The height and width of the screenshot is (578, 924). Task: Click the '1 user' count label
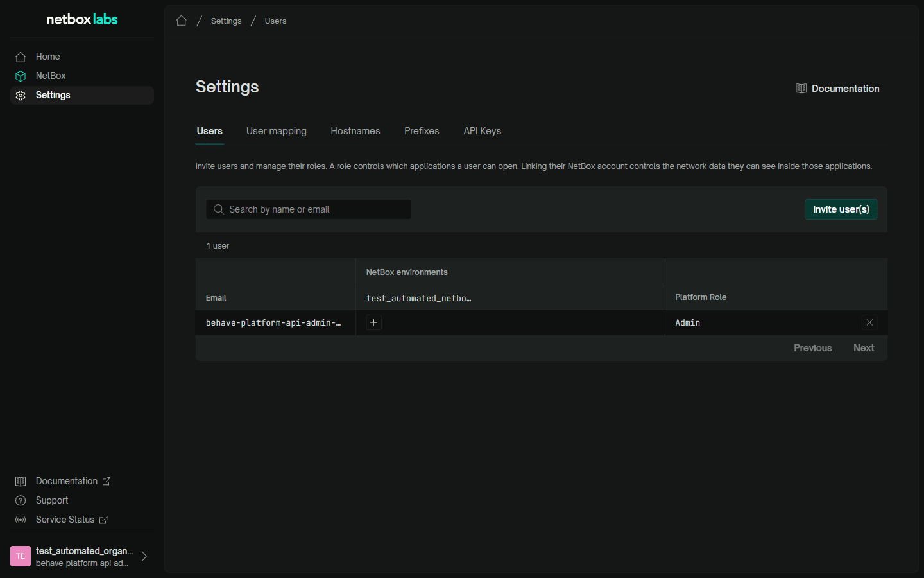[x=218, y=246]
